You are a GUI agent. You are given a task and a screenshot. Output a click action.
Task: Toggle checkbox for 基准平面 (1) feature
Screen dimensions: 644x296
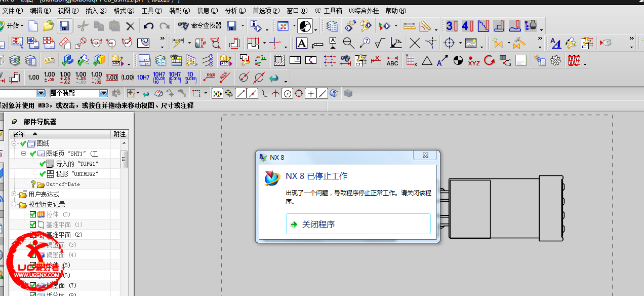33,225
